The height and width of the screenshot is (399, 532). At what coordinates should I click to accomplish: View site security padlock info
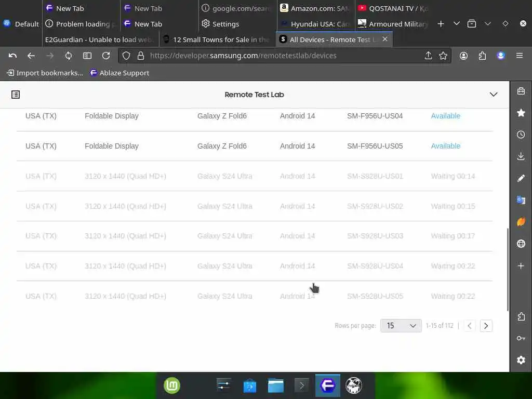(141, 56)
